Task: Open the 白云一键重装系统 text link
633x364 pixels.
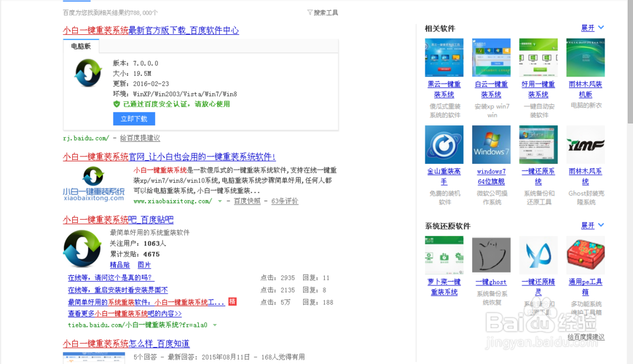Action: [491, 89]
